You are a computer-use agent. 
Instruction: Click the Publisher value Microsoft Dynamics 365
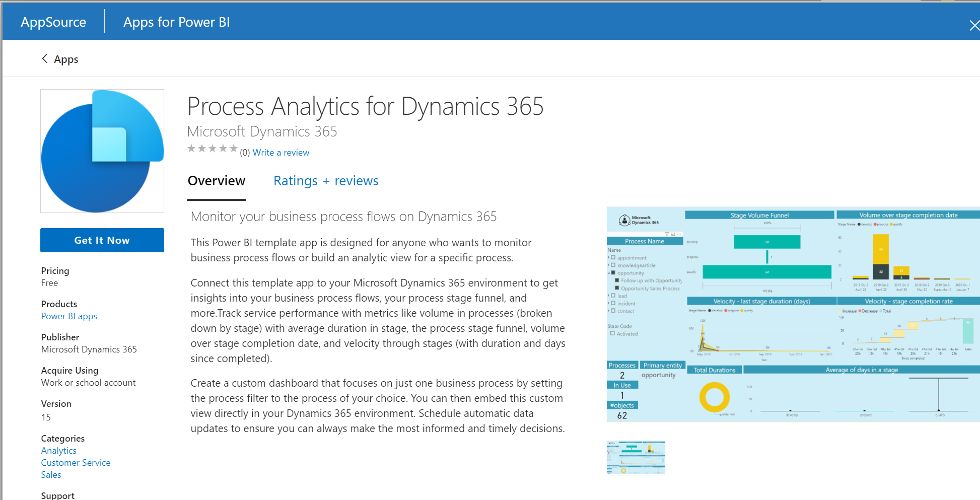(x=89, y=349)
